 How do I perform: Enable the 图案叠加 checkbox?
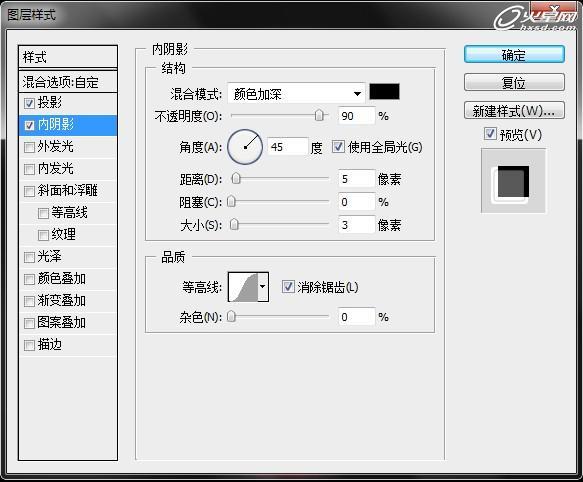[x=29, y=323]
